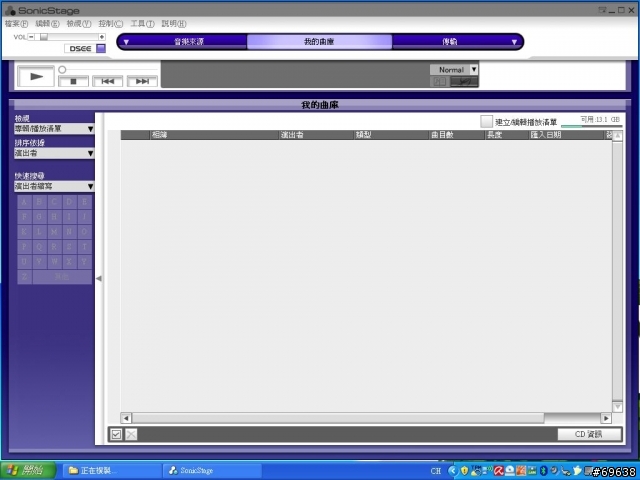Viewport: 640px width, 480px height.
Task: Click the horizontal scrollbar thumb
Action: pyautogui.click(x=338, y=418)
